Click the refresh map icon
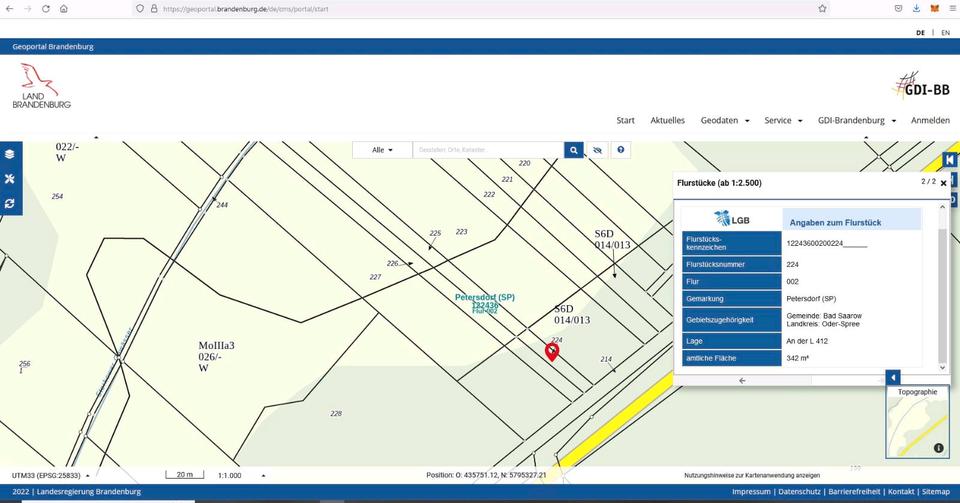The height and width of the screenshot is (503, 960). point(10,204)
